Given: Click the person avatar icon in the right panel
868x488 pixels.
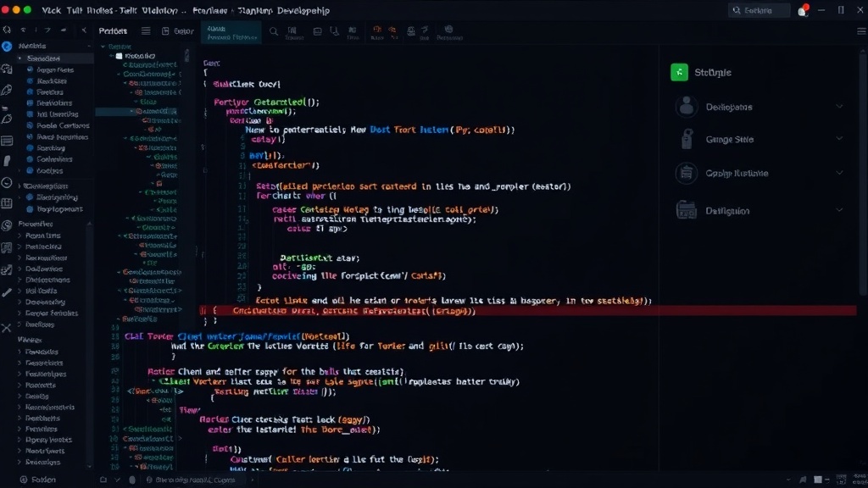Looking at the screenshot, I should [687, 106].
